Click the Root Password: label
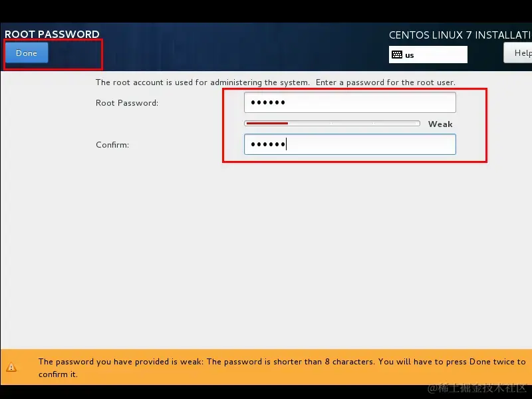 pos(127,103)
